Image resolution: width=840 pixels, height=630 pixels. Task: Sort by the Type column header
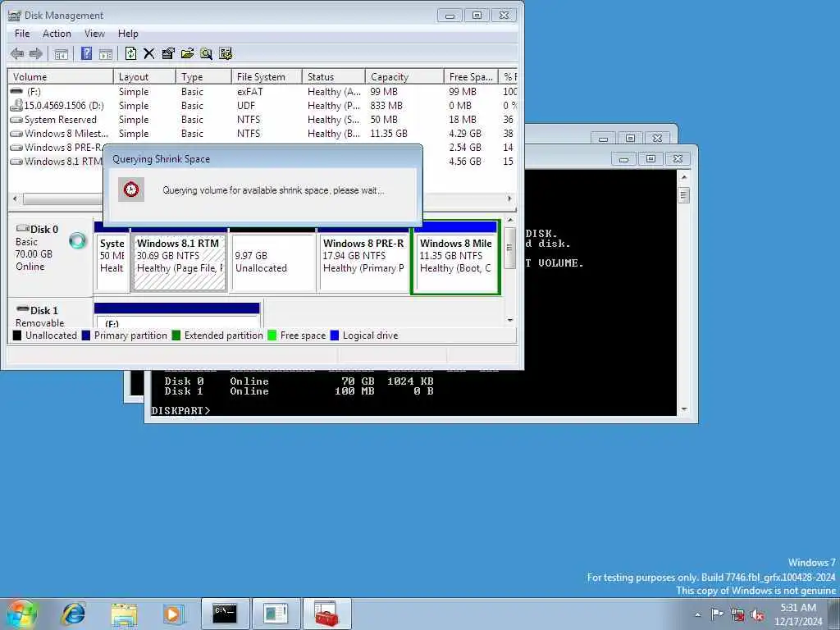pos(203,77)
